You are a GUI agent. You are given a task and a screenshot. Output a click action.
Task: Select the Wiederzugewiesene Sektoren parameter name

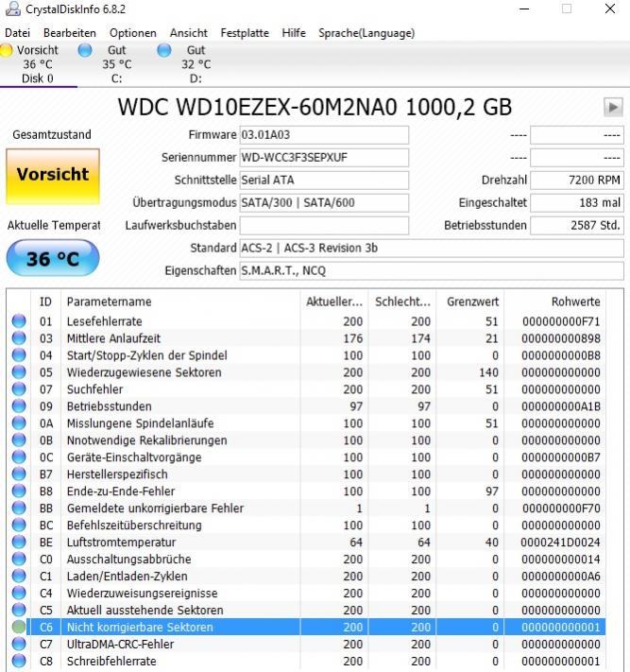(144, 372)
